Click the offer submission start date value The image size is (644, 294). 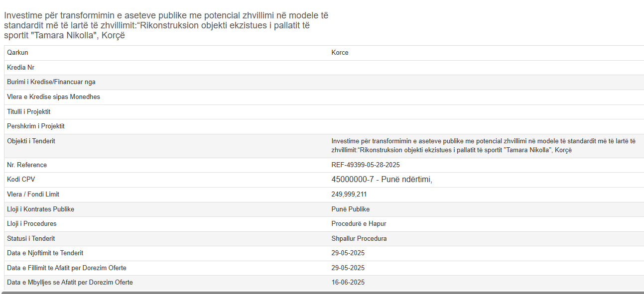[x=348, y=268]
